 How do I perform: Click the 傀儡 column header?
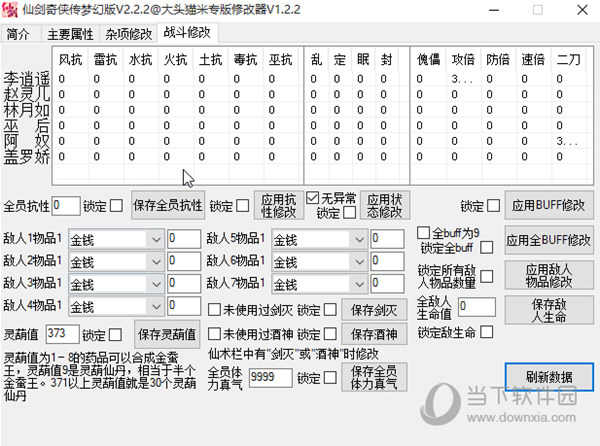429,59
